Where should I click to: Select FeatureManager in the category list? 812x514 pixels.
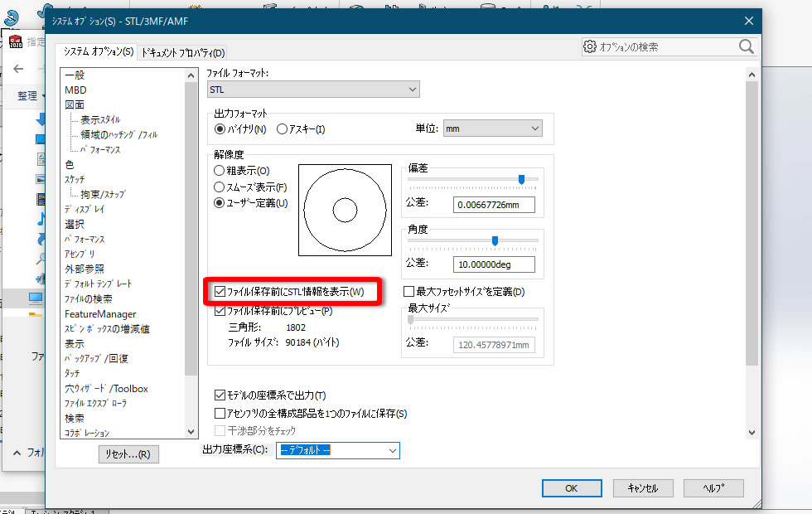click(x=100, y=314)
